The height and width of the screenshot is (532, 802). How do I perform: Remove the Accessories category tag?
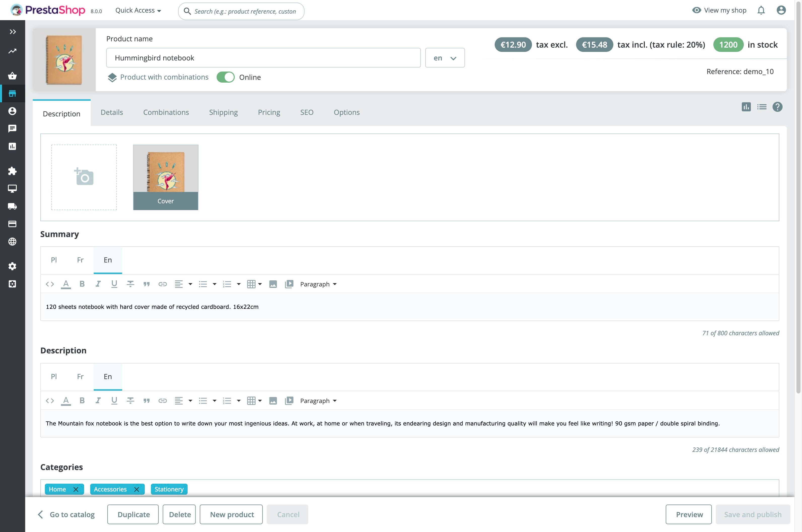coord(137,489)
